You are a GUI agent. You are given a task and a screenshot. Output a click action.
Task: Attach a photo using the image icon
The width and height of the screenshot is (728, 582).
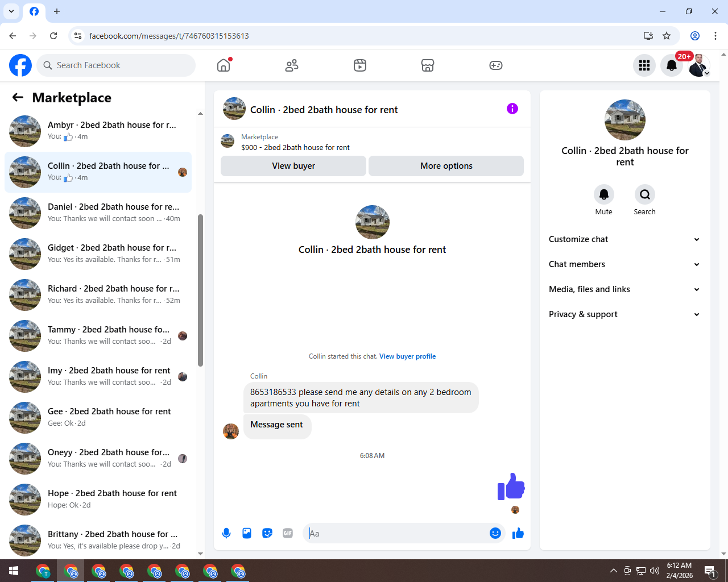pyautogui.click(x=247, y=533)
